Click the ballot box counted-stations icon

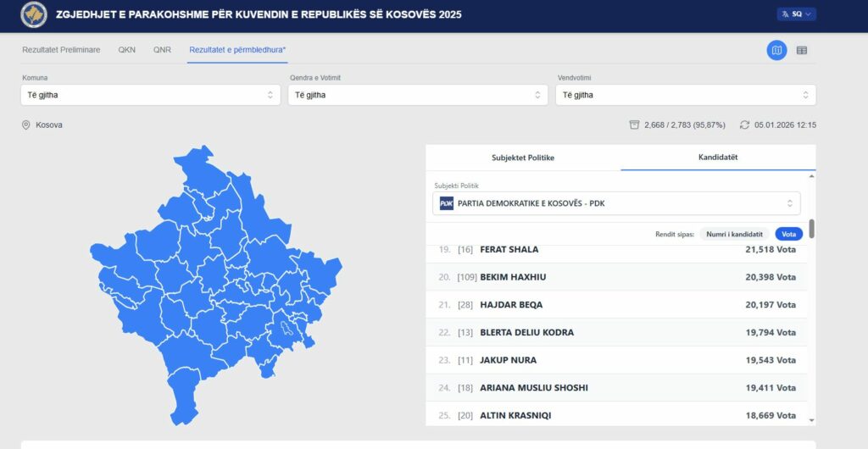pos(634,125)
